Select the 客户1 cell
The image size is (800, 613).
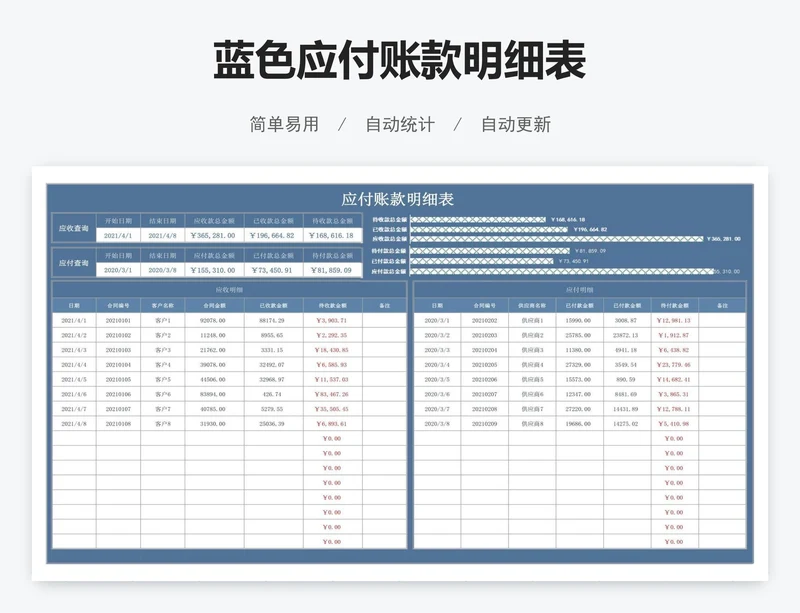163,321
